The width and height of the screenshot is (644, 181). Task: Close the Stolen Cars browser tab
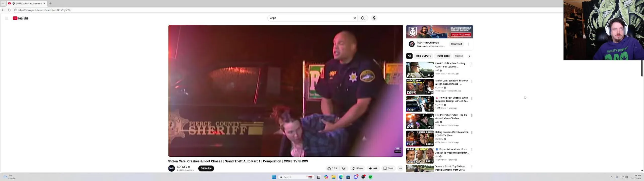point(44,3)
